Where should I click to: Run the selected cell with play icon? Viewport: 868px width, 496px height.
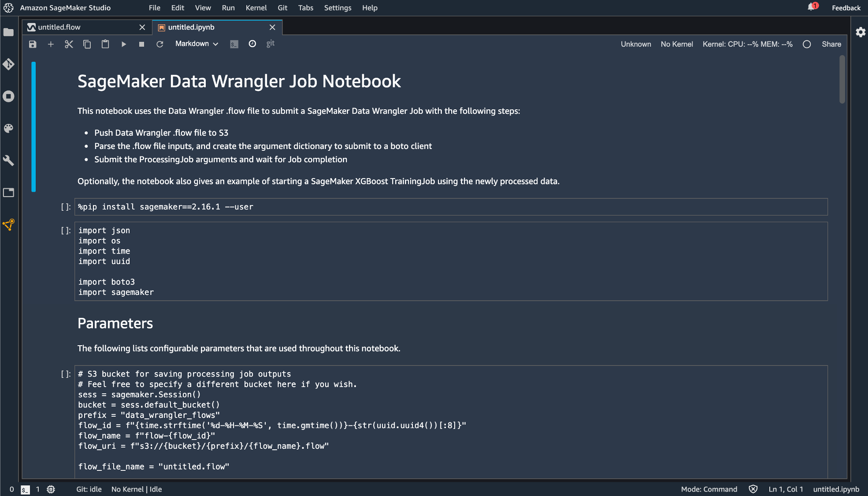(124, 44)
